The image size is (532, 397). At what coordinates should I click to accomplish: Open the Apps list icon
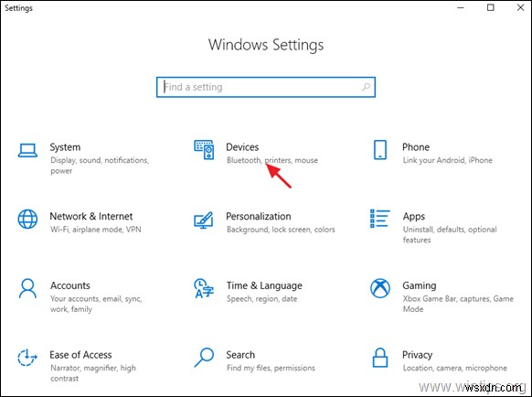(379, 219)
